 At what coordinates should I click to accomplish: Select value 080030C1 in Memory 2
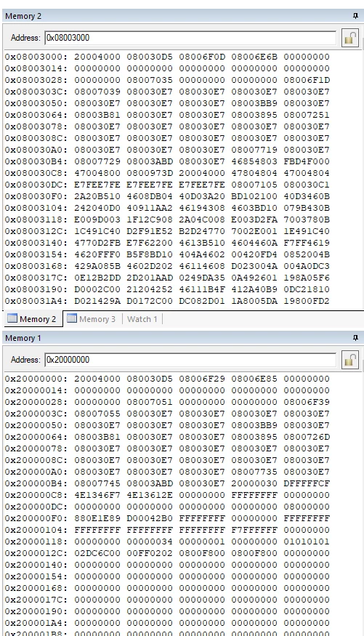click(307, 185)
